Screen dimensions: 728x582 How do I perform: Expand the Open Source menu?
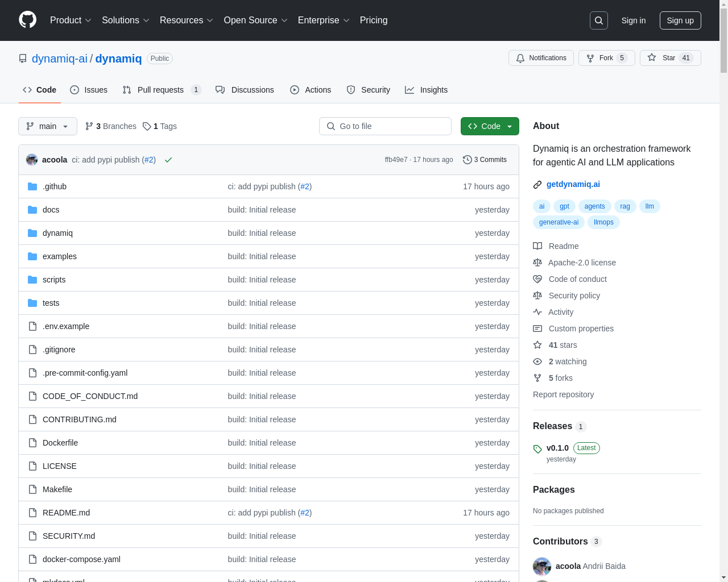click(x=256, y=20)
